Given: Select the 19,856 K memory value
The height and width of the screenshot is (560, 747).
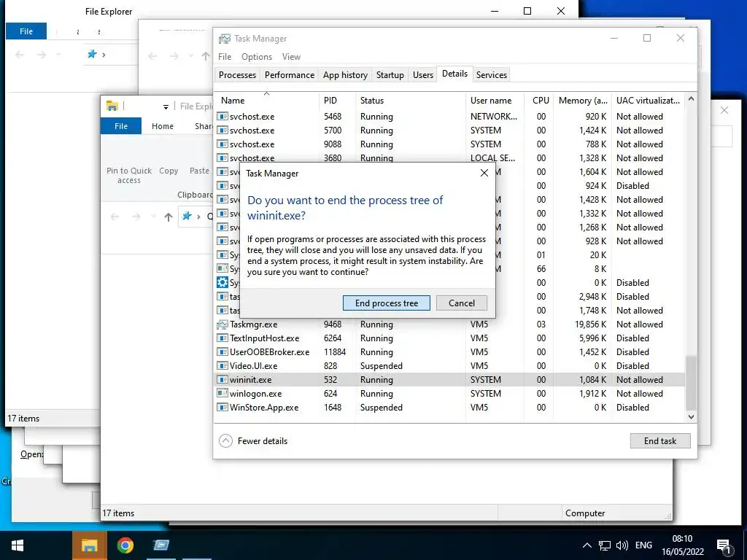Looking at the screenshot, I should (x=591, y=324).
